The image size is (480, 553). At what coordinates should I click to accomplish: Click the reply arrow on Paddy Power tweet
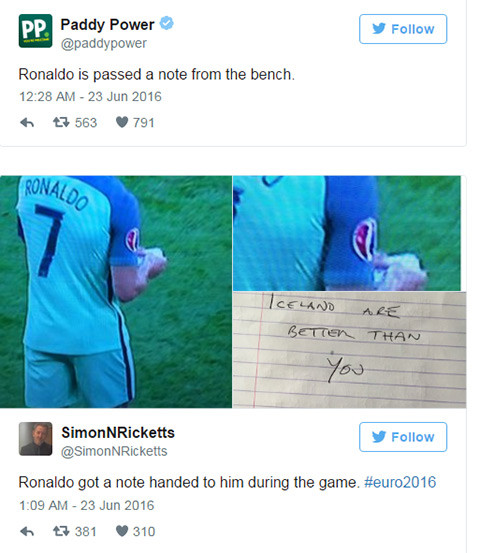point(27,123)
